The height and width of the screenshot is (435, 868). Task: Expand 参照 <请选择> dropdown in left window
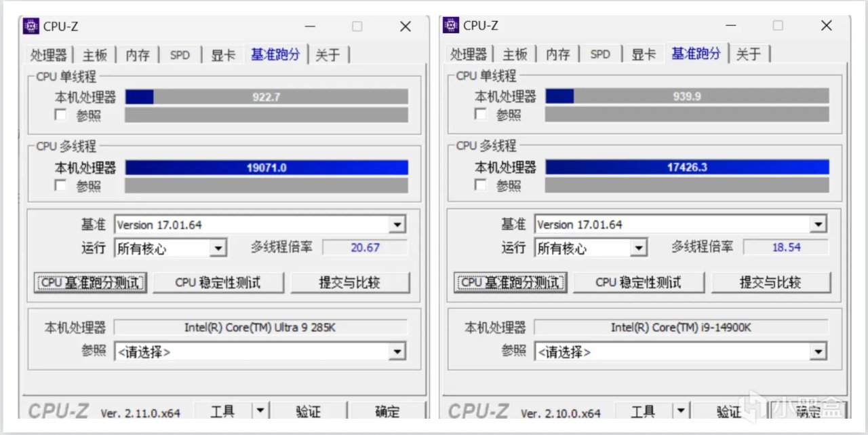398,352
